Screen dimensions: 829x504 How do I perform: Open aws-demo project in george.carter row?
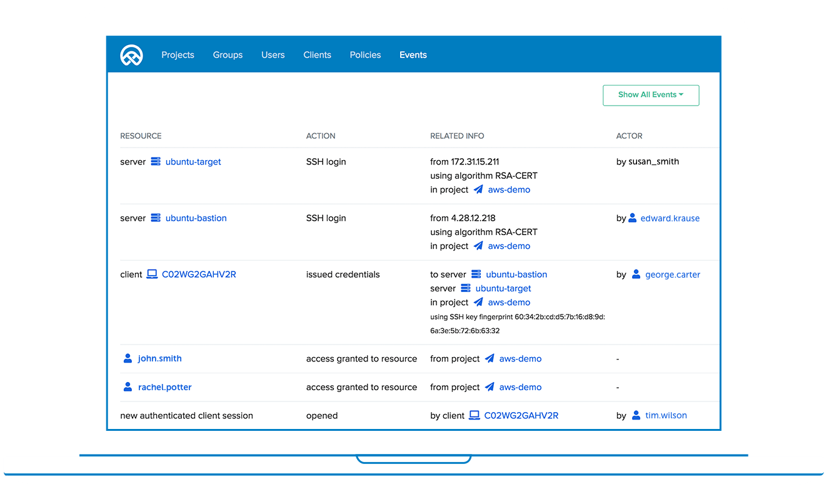tap(509, 303)
